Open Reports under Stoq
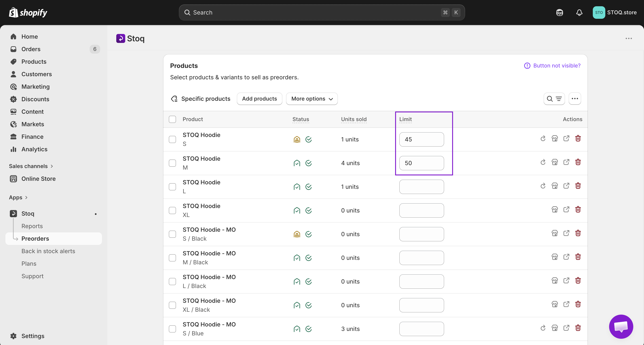Image resolution: width=644 pixels, height=345 pixels. coord(32,226)
